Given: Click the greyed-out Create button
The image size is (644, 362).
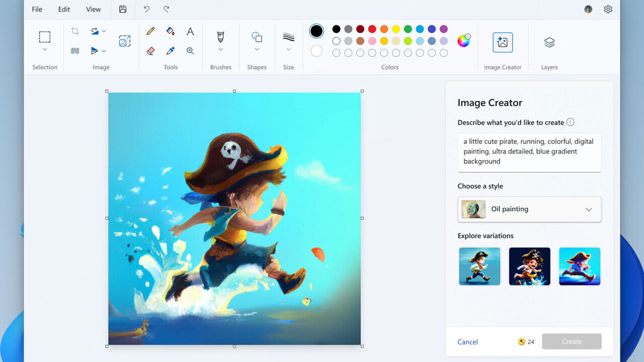Looking at the screenshot, I should click(x=572, y=341).
